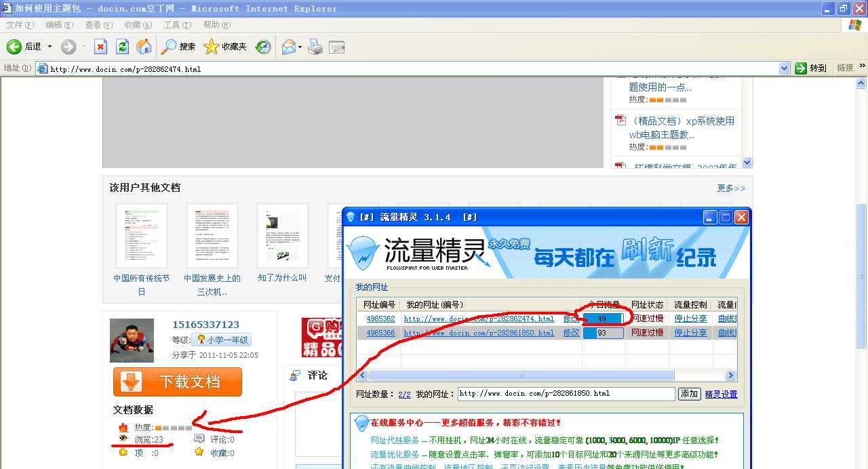Click the eye icon beside 浏览:23
The height and width of the screenshot is (469, 868).
point(123,439)
